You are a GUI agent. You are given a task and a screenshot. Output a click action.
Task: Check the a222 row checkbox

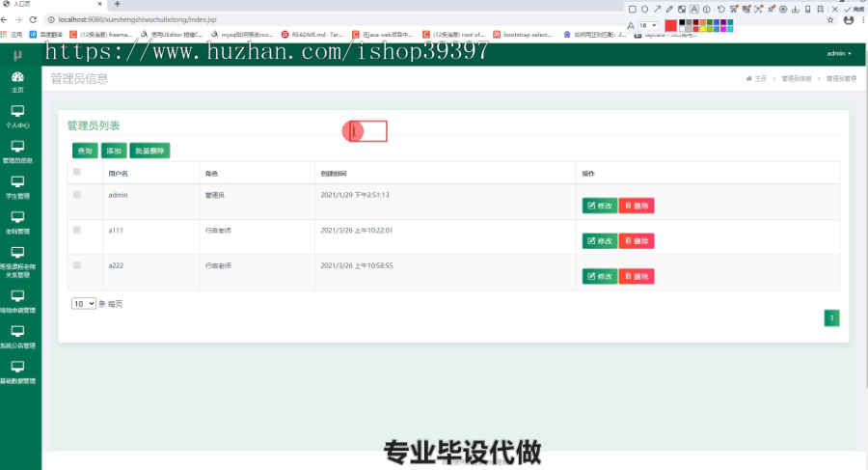pyautogui.click(x=77, y=265)
